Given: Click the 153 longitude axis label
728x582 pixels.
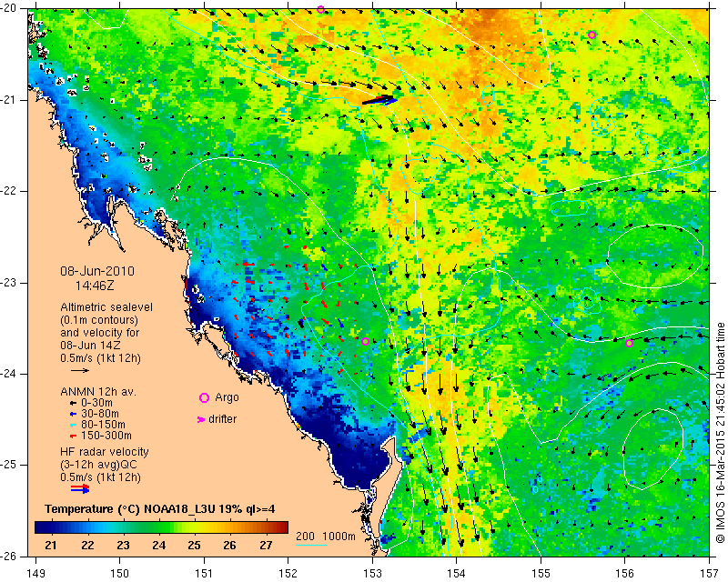Looking at the screenshot, I should [x=372, y=574].
